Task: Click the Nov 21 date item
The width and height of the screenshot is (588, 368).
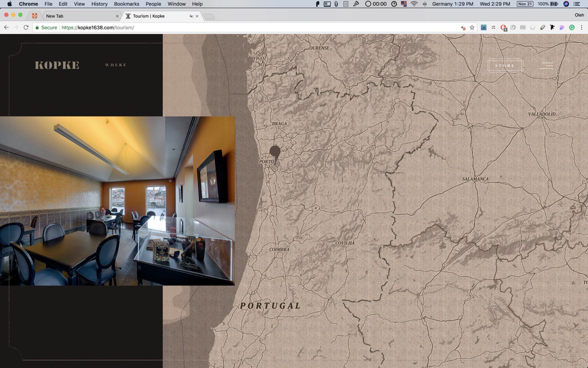Action: coord(525,4)
